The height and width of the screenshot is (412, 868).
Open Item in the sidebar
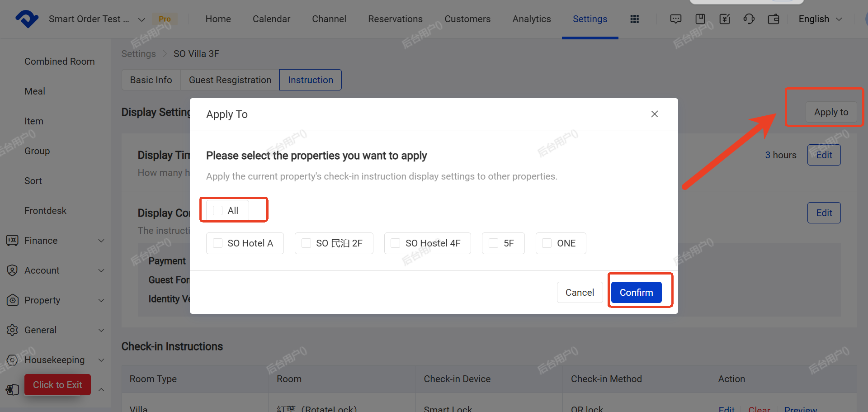pyautogui.click(x=34, y=121)
